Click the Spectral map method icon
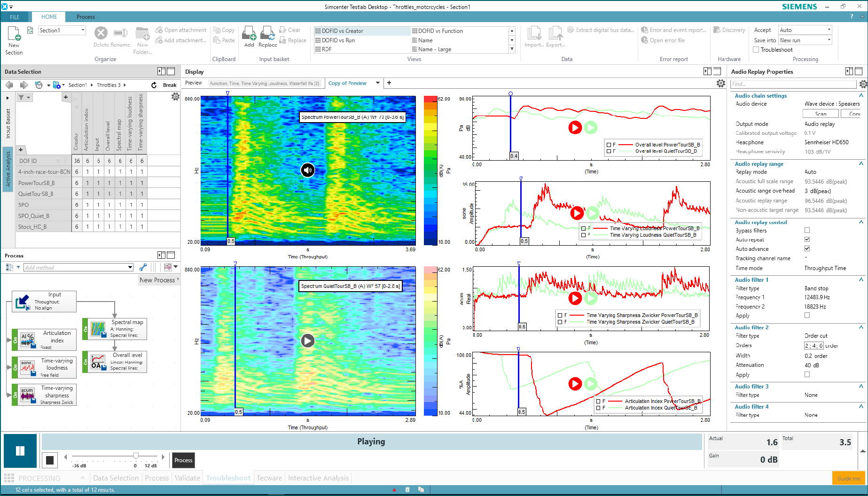Viewport: 868px width, 496px height. 98,329
